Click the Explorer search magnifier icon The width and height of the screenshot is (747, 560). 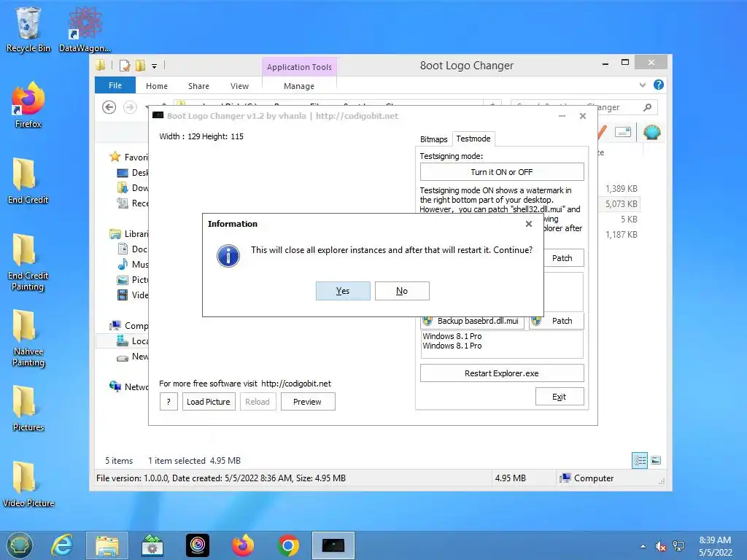tap(648, 108)
